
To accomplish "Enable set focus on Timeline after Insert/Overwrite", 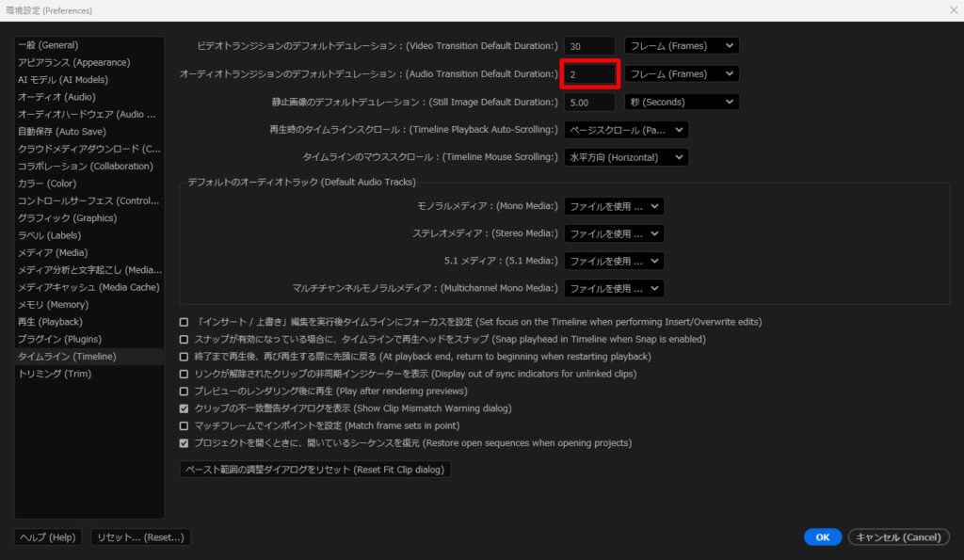I will click(184, 322).
